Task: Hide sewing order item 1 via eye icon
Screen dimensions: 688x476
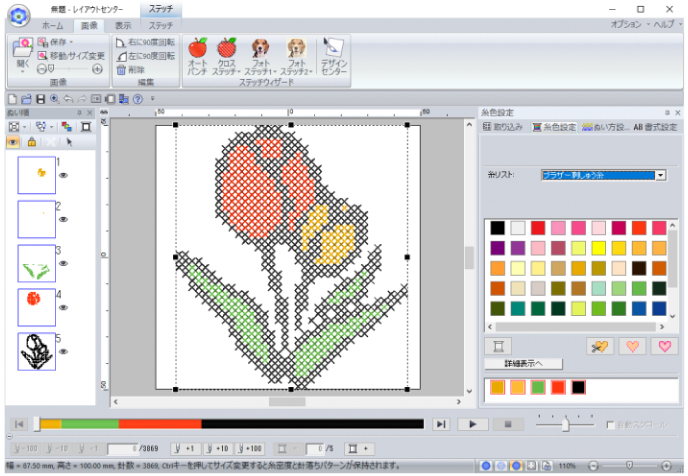Action: (x=63, y=175)
